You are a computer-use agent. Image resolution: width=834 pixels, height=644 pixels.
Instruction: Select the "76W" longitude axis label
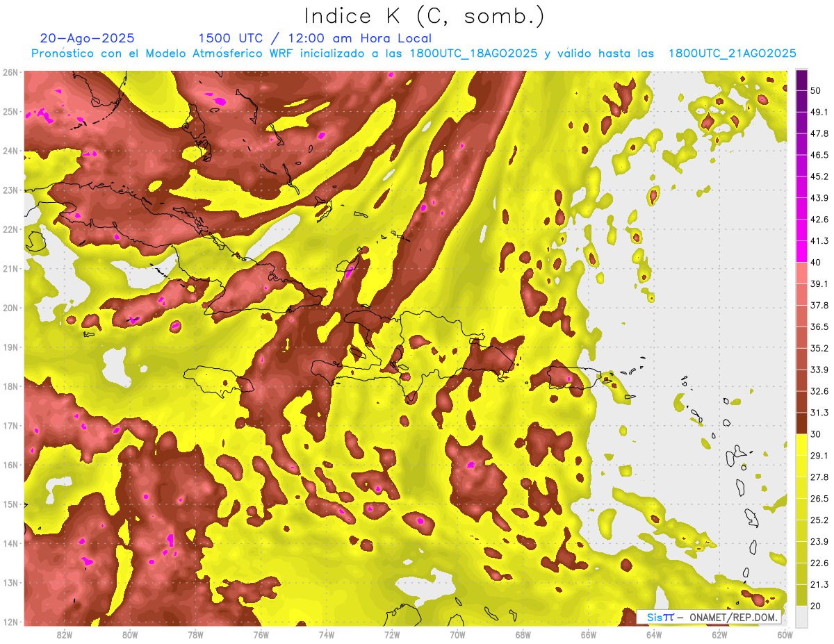tap(261, 635)
